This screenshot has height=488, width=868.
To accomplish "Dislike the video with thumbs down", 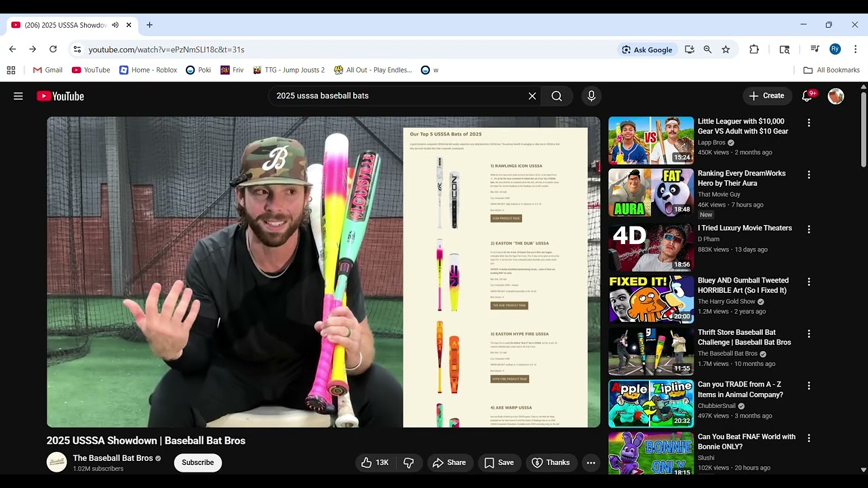I will click(408, 463).
